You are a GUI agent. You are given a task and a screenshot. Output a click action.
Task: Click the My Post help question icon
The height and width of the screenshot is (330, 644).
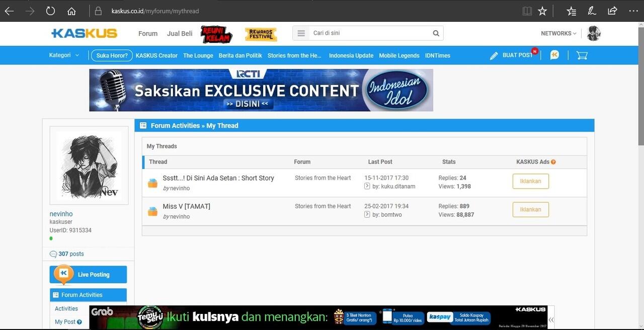79,322
